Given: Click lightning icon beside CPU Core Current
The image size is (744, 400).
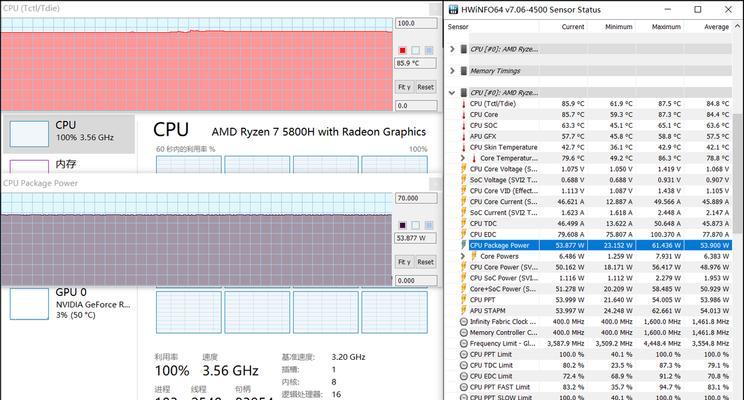Looking at the screenshot, I should 464,202.
